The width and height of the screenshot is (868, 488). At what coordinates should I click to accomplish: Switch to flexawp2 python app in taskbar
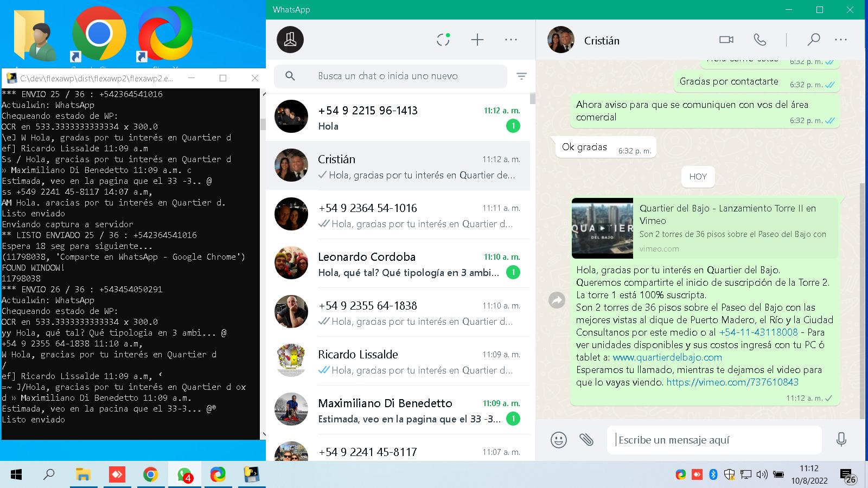[251, 475]
